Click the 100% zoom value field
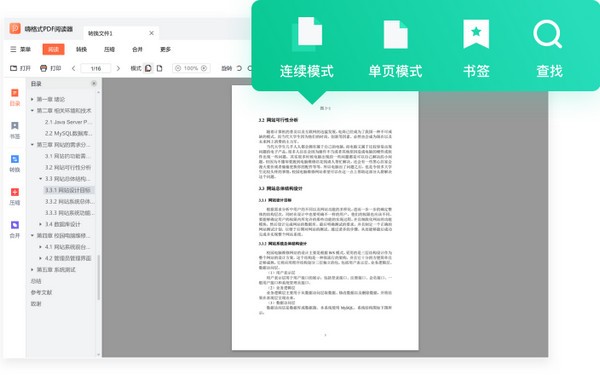600x375 pixels. pyautogui.click(x=191, y=68)
